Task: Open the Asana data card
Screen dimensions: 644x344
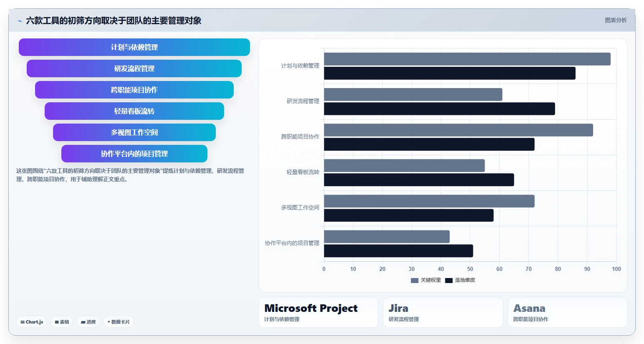Action: point(568,312)
